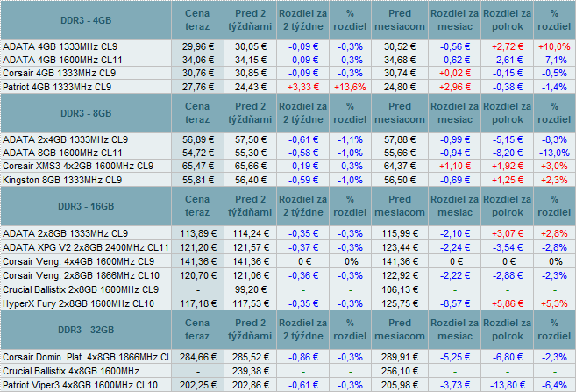The height and width of the screenshot is (392, 576).
Task: Click the +3,07 € half-year difference
Action: [x=508, y=233]
